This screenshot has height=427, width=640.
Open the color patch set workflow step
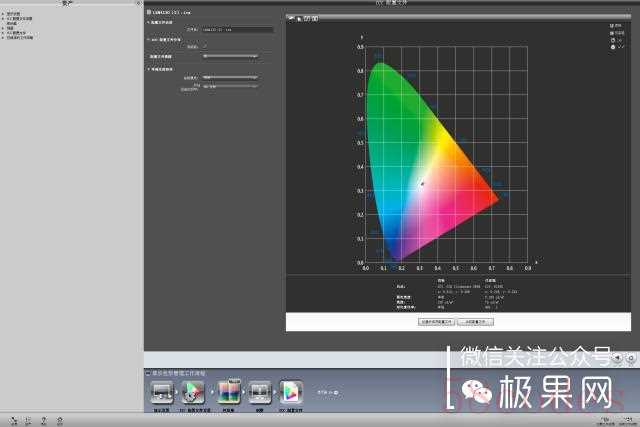click(229, 390)
